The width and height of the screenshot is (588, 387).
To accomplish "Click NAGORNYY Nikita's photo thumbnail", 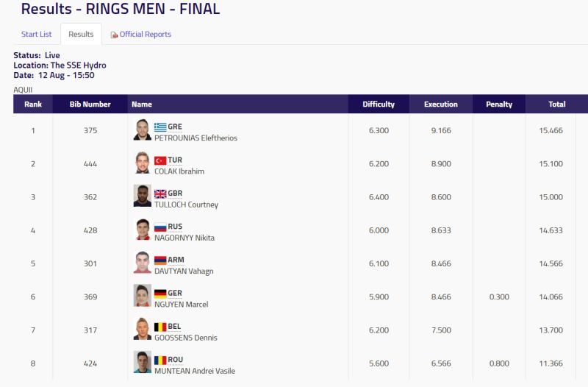I will 143,229.
